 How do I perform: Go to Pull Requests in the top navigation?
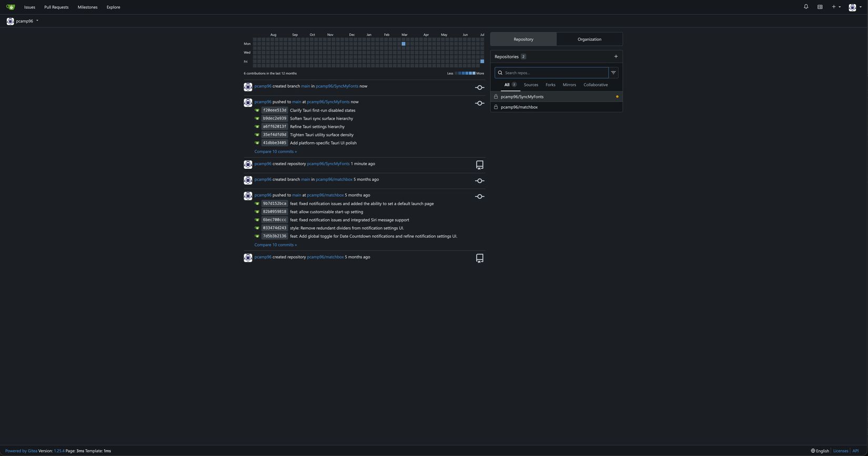coord(56,7)
